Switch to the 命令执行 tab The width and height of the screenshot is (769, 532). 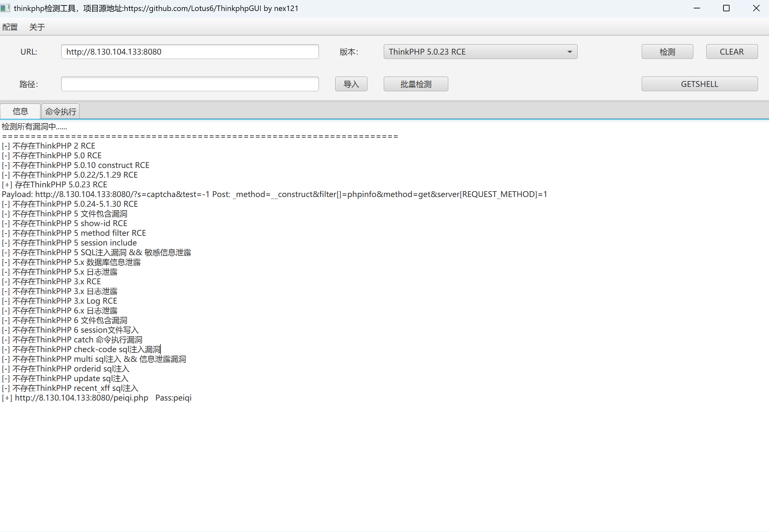pos(61,111)
